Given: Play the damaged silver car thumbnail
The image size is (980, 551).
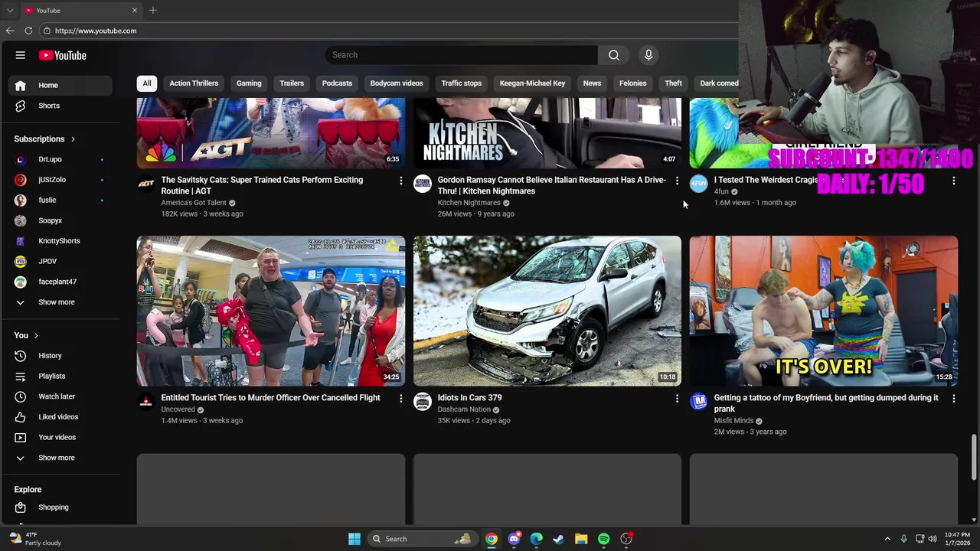Looking at the screenshot, I should (547, 311).
